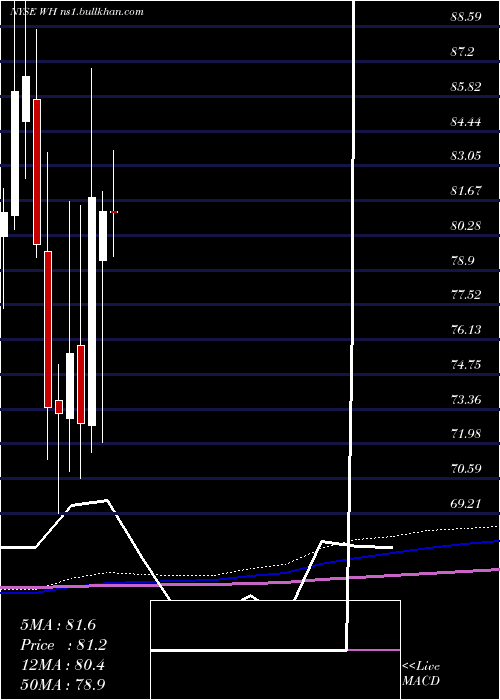Click the tall red candle falling from 85 to 80

[37, 172]
